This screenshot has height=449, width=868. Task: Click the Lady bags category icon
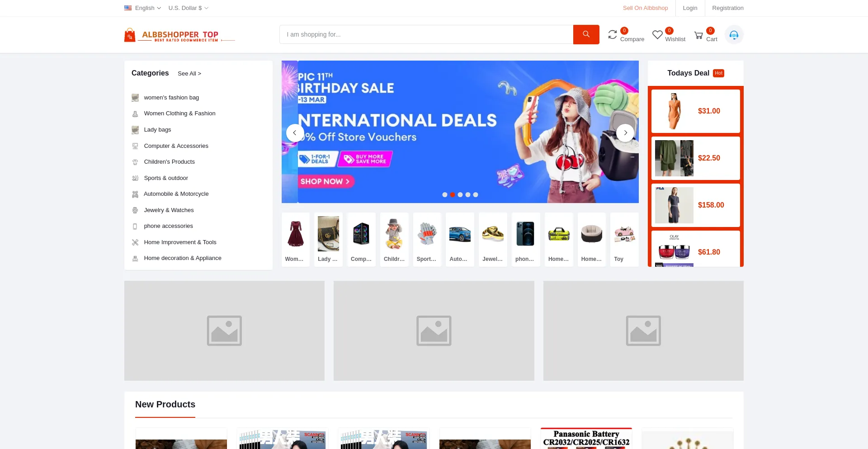pyautogui.click(x=135, y=130)
